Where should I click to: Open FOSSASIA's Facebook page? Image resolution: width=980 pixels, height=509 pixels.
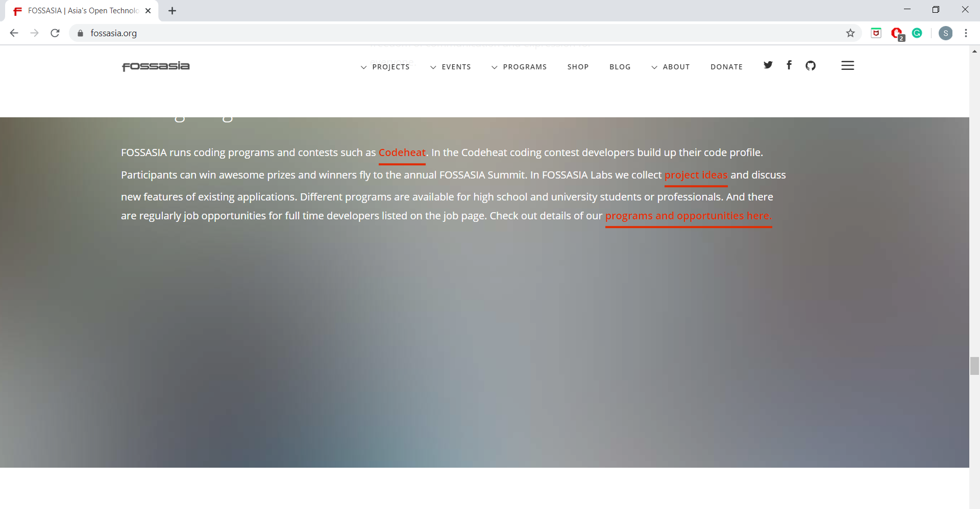pyautogui.click(x=789, y=65)
